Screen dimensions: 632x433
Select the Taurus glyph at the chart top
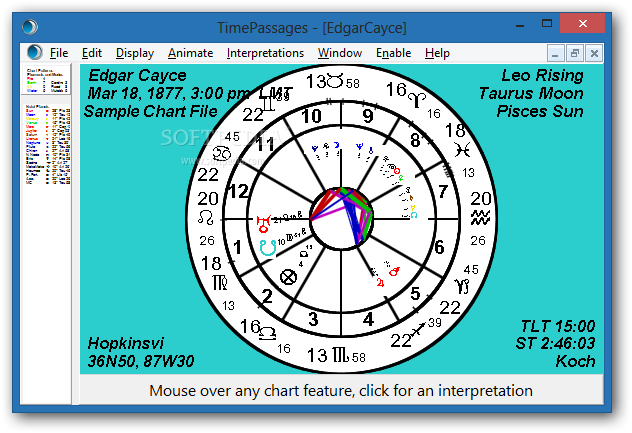[335, 81]
